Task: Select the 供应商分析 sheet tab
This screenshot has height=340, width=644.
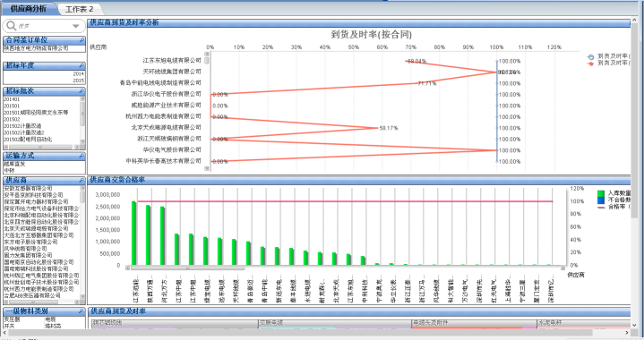Action: click(x=29, y=9)
